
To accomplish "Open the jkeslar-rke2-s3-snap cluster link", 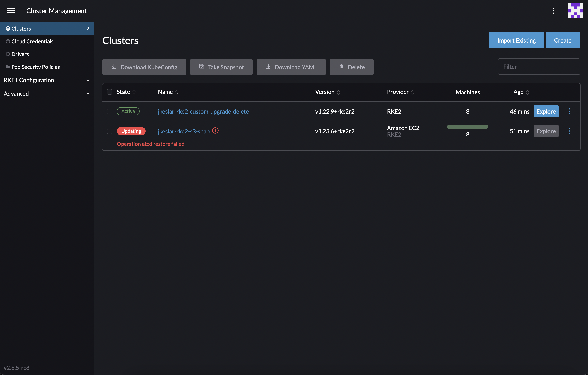I will coord(183,131).
